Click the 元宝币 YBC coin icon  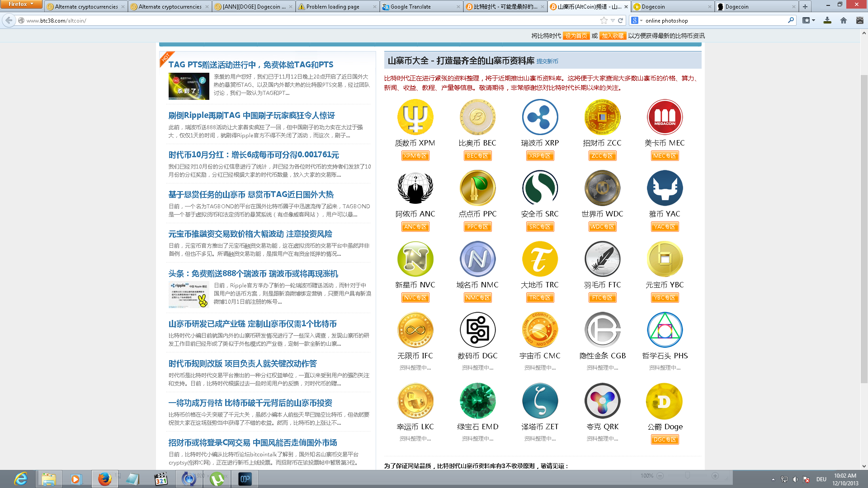pyautogui.click(x=665, y=259)
